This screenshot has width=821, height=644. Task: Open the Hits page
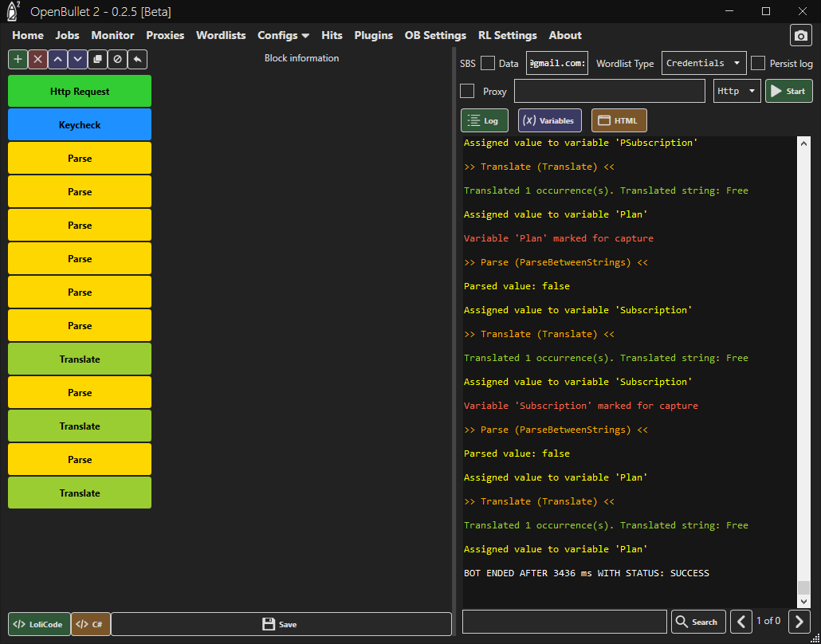[332, 36]
